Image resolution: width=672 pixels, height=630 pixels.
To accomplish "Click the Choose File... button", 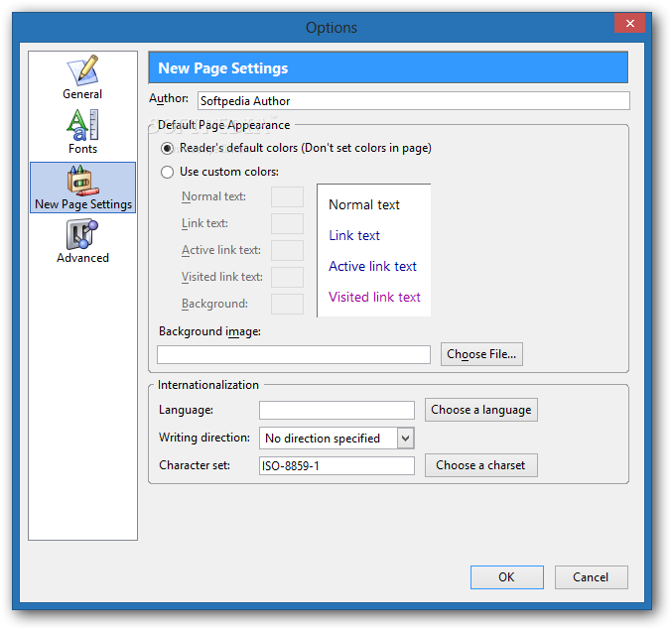I will [481, 354].
